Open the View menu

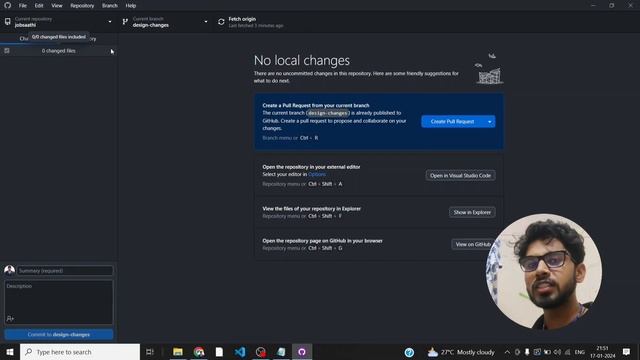pyautogui.click(x=57, y=6)
